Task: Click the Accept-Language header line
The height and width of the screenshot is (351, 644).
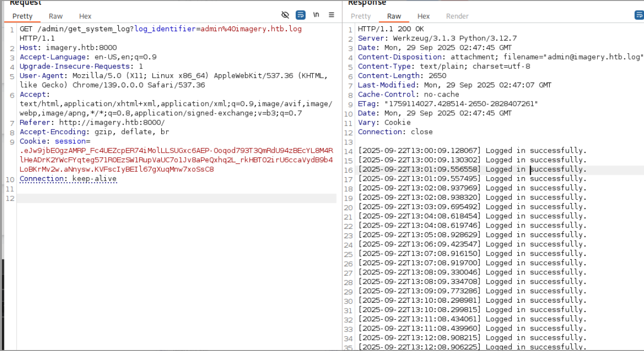Action: click(x=88, y=57)
